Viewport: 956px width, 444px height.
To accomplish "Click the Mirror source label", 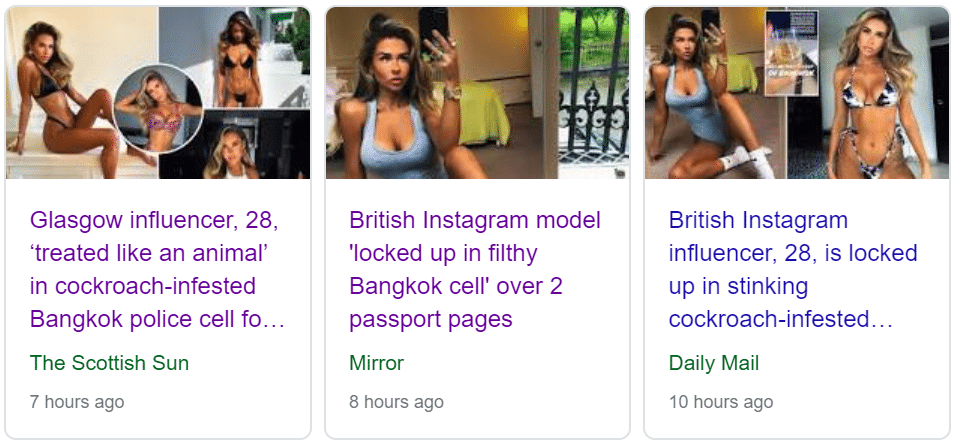I will click(376, 363).
